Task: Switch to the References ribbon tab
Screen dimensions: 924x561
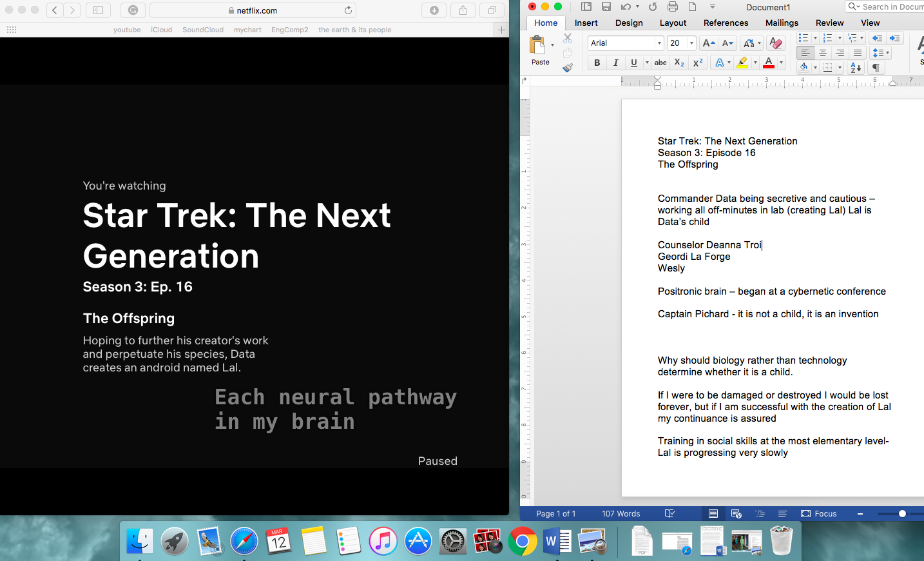Action: pyautogui.click(x=726, y=23)
